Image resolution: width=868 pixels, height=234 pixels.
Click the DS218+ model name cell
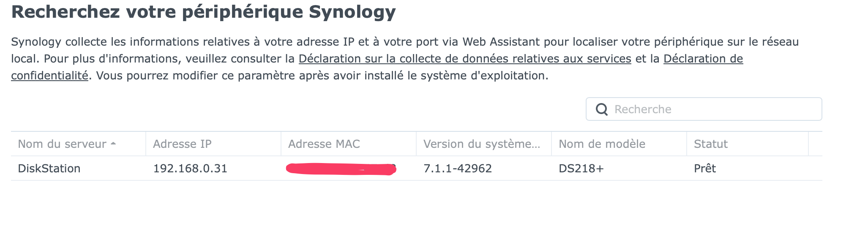pyautogui.click(x=581, y=169)
